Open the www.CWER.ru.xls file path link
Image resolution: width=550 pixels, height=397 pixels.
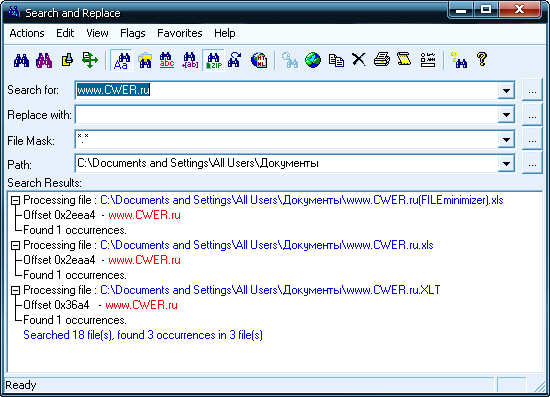pos(267,245)
